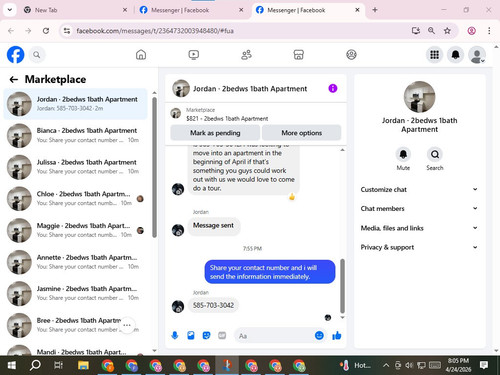Bookmark this page with star icon

pos(447,31)
